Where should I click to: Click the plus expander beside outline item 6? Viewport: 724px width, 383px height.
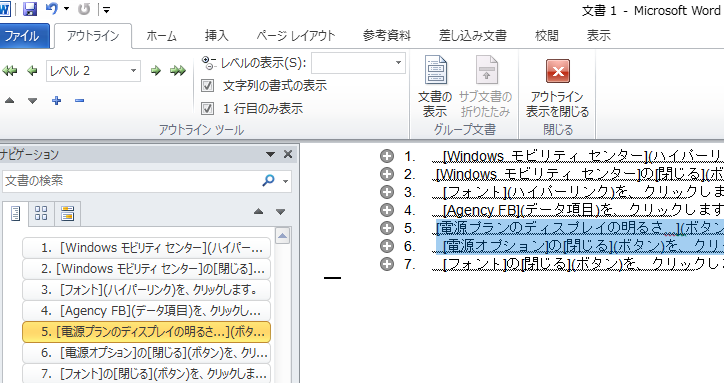coord(387,246)
